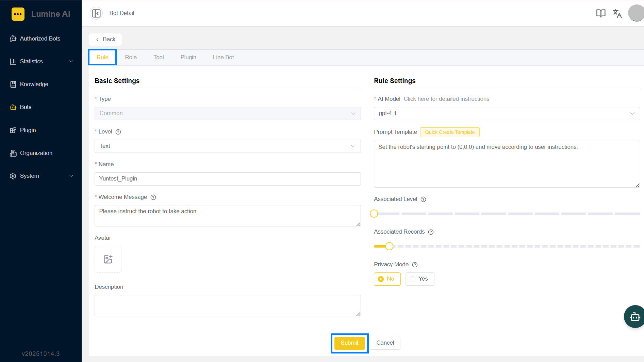Image resolution: width=644 pixels, height=362 pixels.
Task: Expand the System sidebar menu
Action: pos(41,176)
